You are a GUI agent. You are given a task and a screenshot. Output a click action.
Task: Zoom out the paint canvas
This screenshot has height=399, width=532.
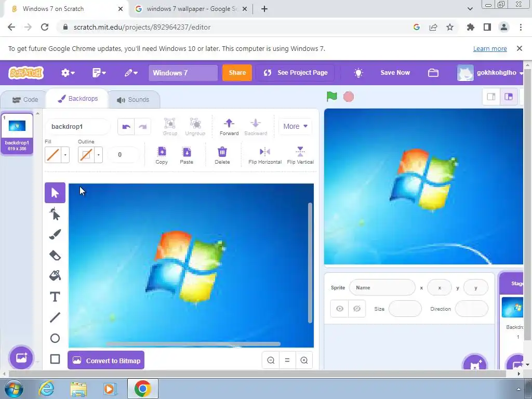[271, 361]
